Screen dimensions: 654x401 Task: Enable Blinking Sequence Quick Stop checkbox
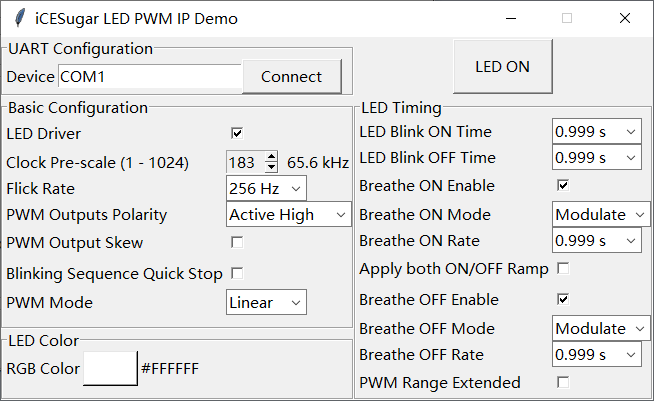237,273
